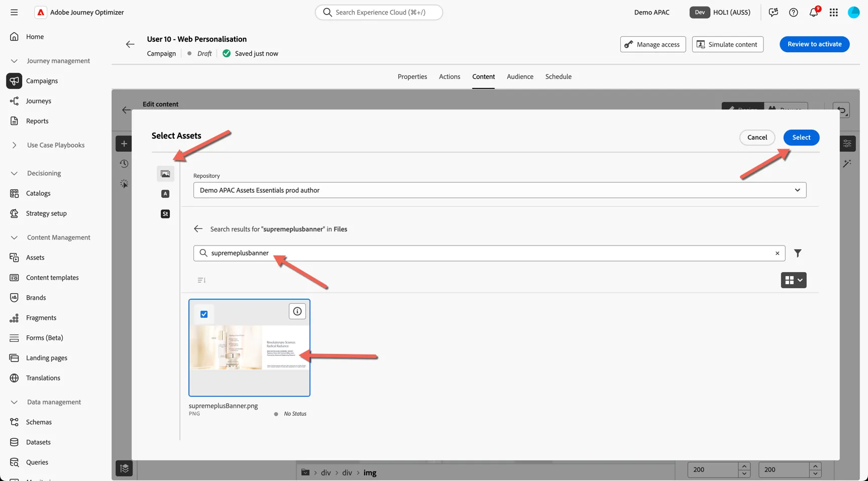Viewport: 868px width, 481px height.
Task: Open Landing pages in the sidebar
Action: point(47,358)
